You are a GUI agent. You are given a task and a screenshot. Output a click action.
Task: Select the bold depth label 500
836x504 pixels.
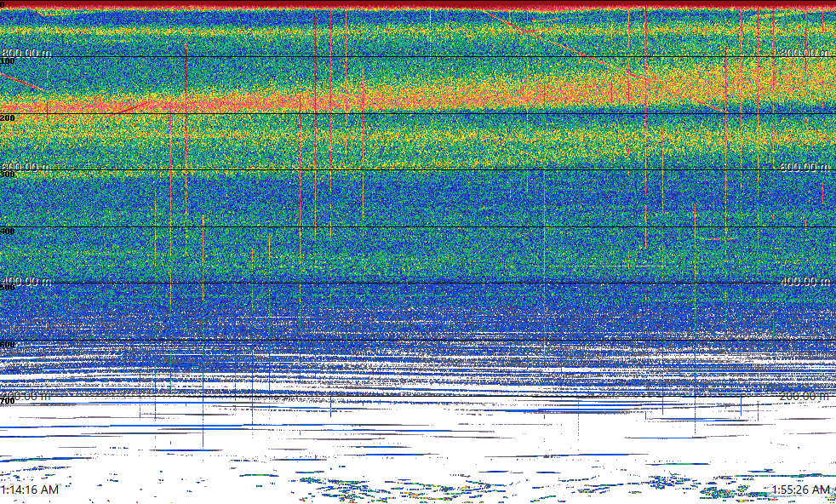(x=8, y=287)
